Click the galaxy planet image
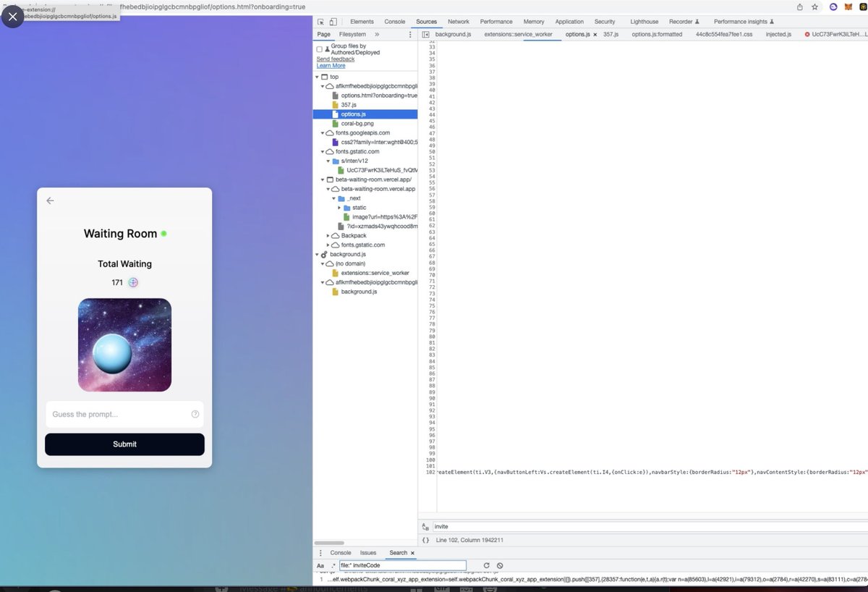This screenshot has width=868, height=592. (124, 345)
